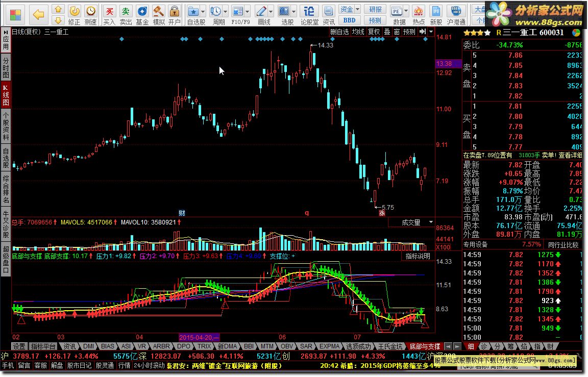Toggle 预测 in the chart header bar

coord(409,32)
